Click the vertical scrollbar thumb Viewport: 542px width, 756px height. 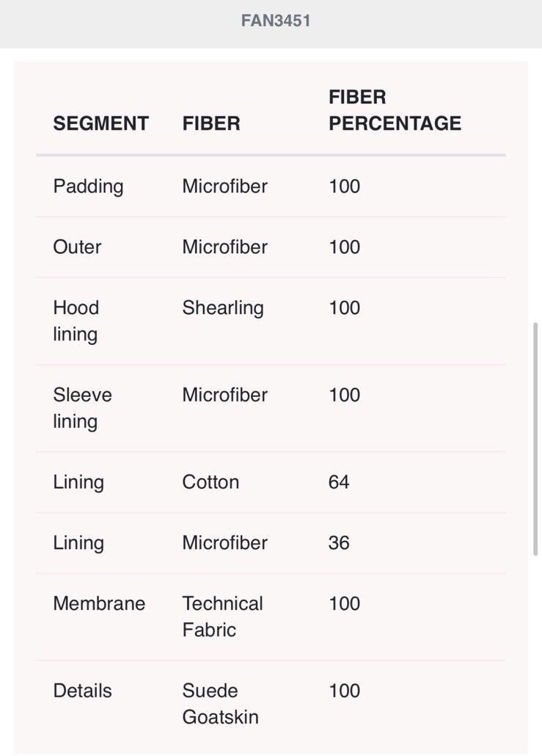pos(535,439)
